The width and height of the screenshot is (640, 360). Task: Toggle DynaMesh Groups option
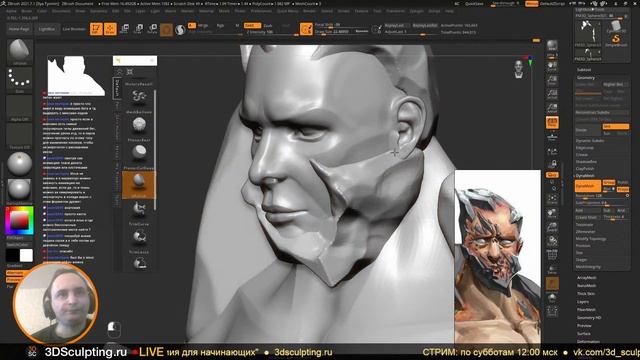[608, 182]
